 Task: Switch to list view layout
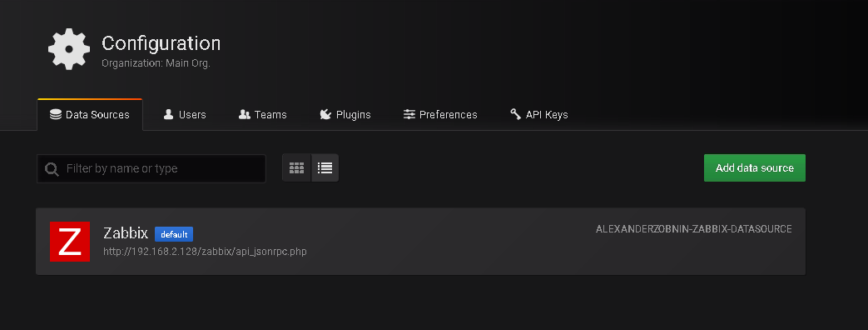(x=325, y=168)
